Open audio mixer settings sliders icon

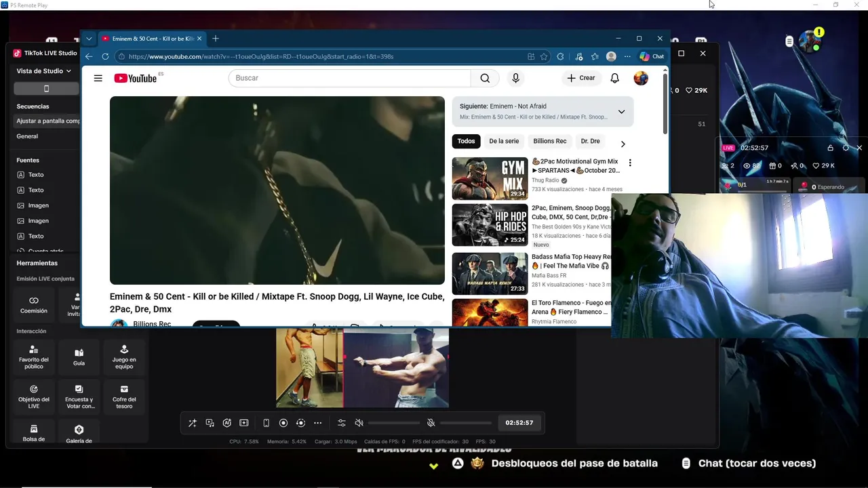point(342,423)
